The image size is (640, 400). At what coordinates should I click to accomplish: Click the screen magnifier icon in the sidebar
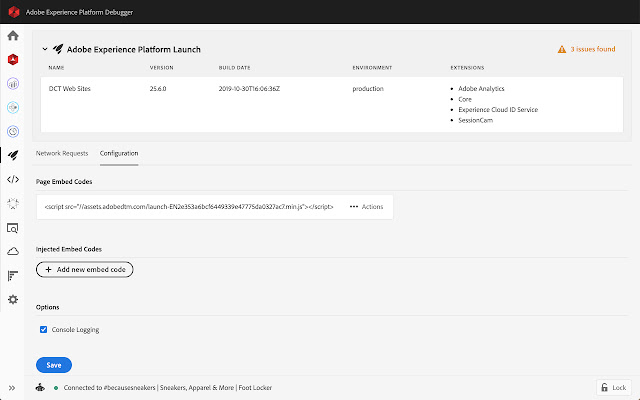pyautogui.click(x=13, y=228)
